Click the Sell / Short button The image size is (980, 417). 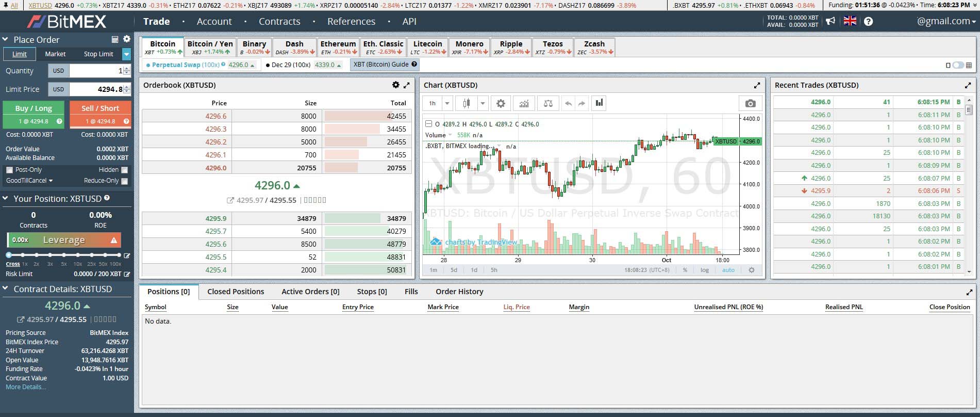pyautogui.click(x=100, y=114)
